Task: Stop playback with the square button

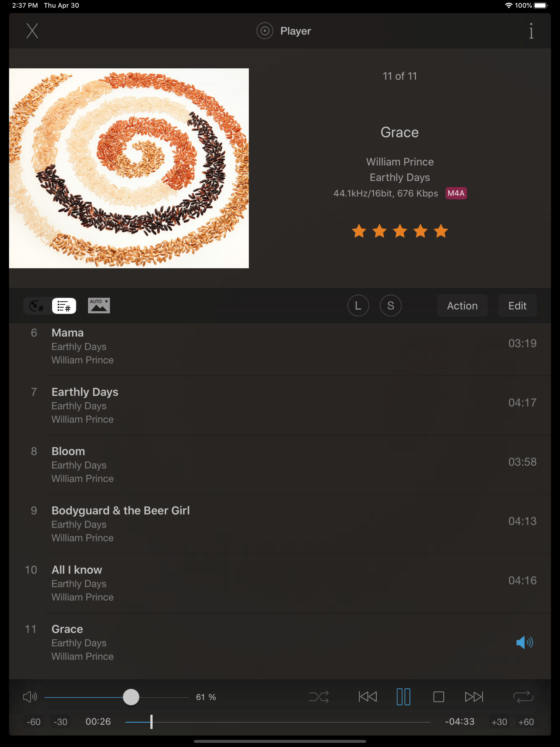Action: click(438, 697)
